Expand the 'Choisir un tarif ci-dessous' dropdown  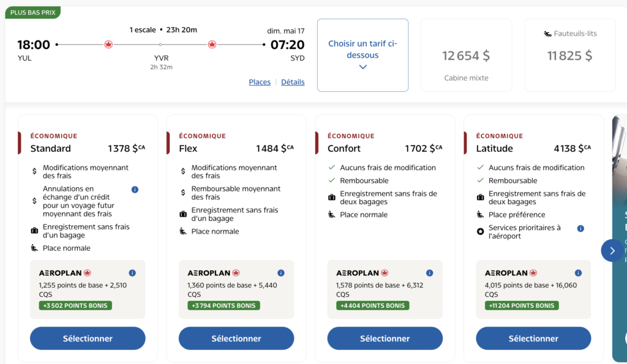coord(362,55)
